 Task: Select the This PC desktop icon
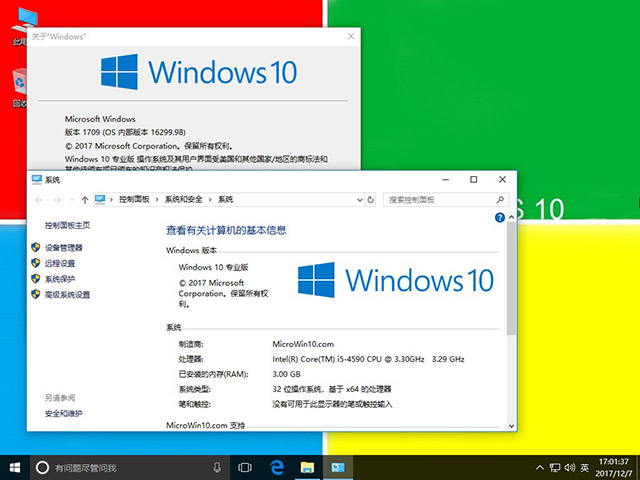pyautogui.click(x=23, y=25)
